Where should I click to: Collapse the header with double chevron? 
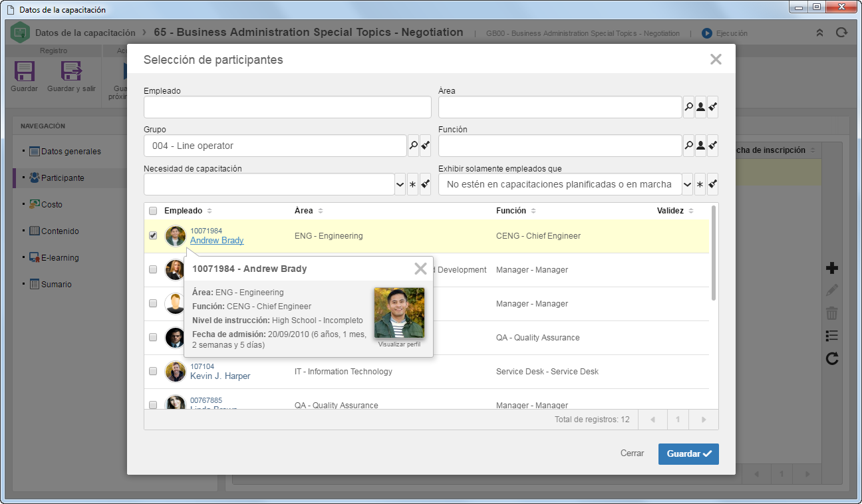coord(819,33)
